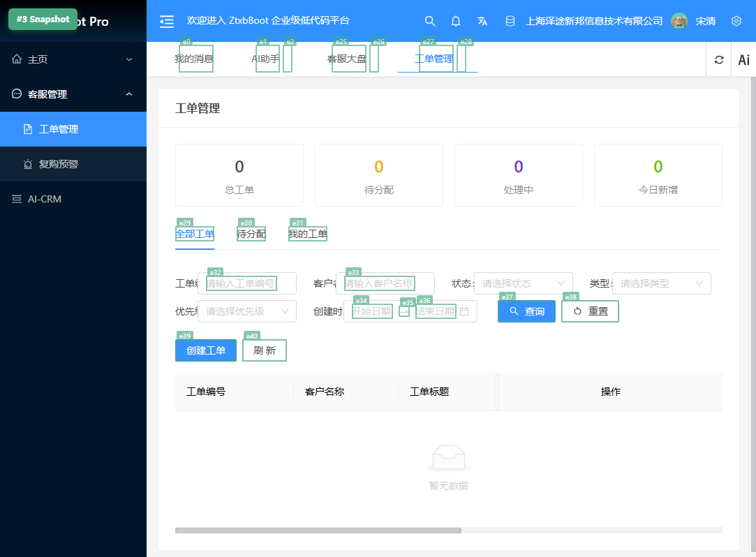Click the 欢迎进入 ZtxbBoot 企业级低代码平台 title text

[268, 21]
